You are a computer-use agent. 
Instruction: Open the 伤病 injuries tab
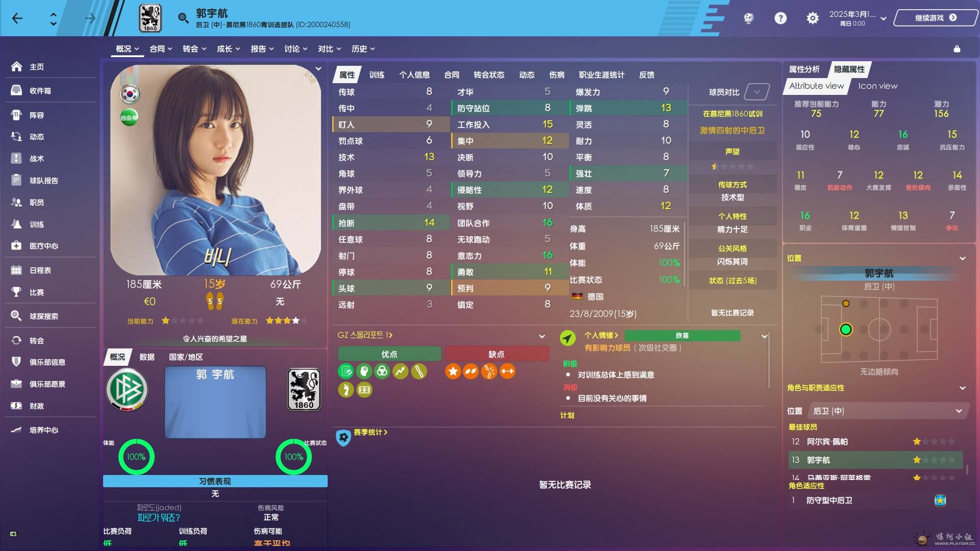pos(556,75)
